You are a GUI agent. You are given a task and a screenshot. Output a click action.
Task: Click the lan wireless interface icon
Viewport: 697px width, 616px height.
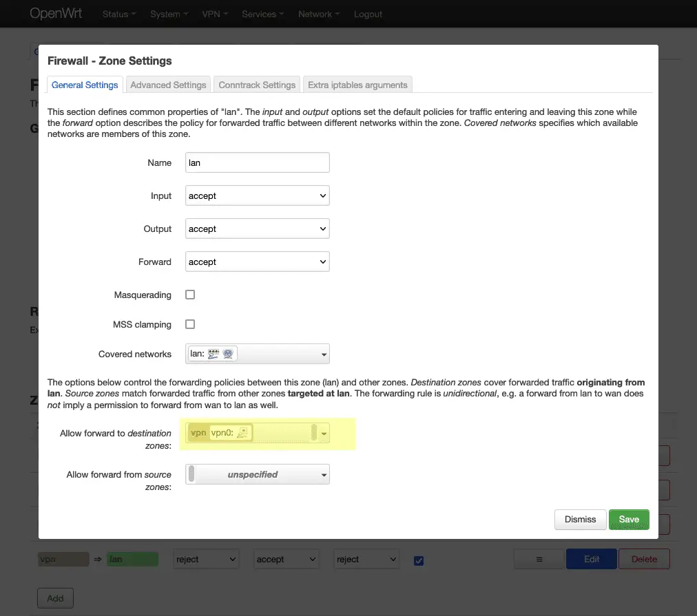click(228, 354)
